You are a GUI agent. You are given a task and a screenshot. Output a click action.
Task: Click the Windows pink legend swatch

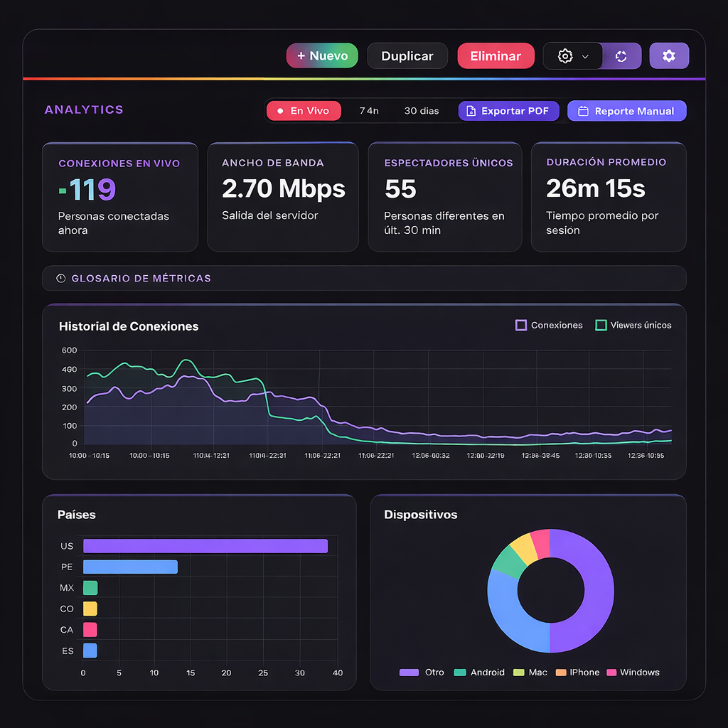(x=611, y=672)
